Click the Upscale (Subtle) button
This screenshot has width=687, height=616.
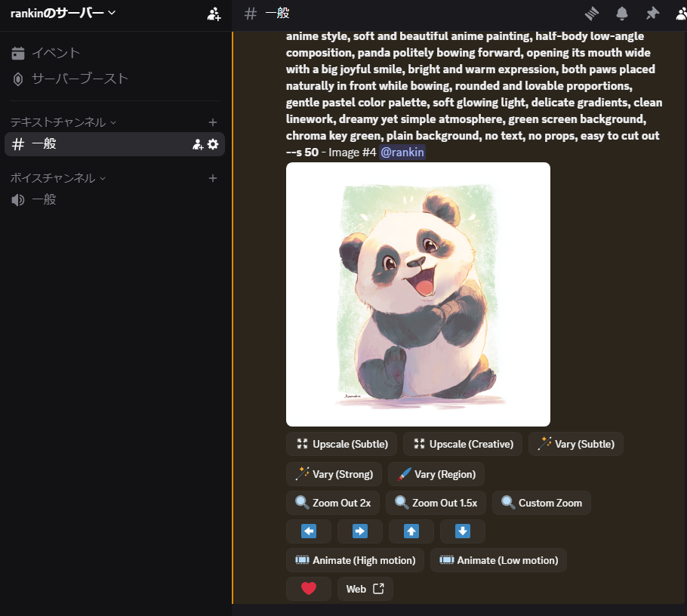[341, 444]
